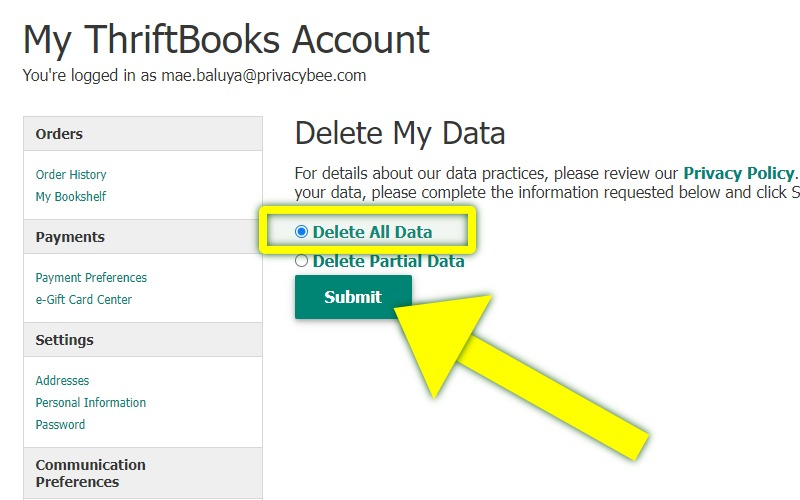Click the Payments section header

tap(70, 237)
